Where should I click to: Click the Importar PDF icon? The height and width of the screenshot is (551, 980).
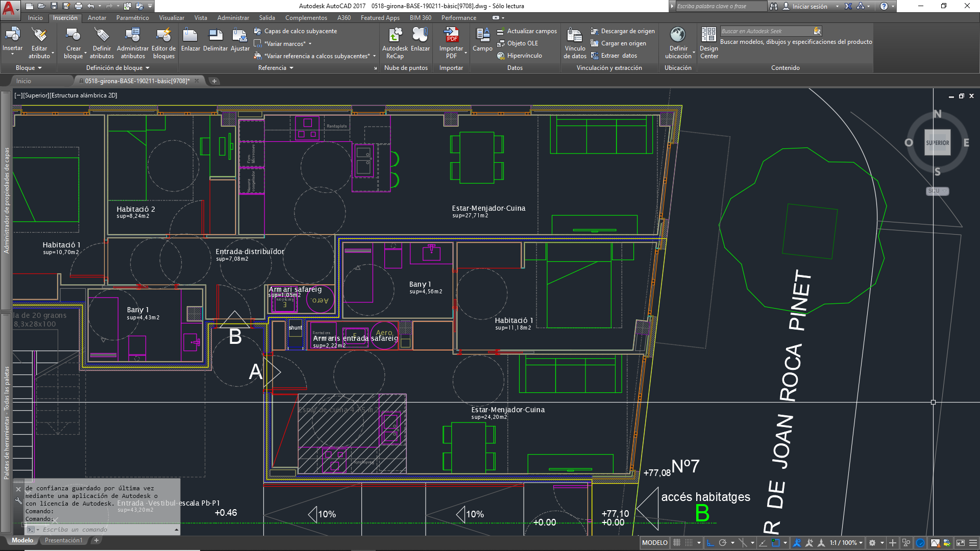point(451,35)
